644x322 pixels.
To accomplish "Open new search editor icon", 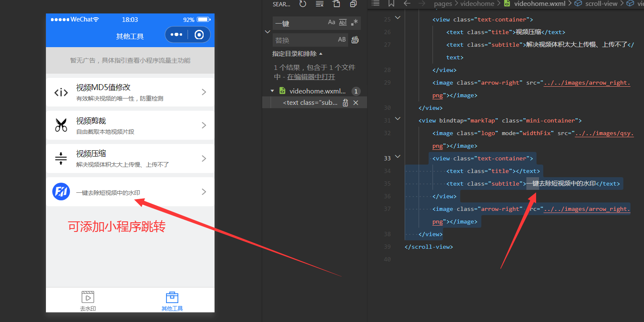I will (x=336, y=4).
